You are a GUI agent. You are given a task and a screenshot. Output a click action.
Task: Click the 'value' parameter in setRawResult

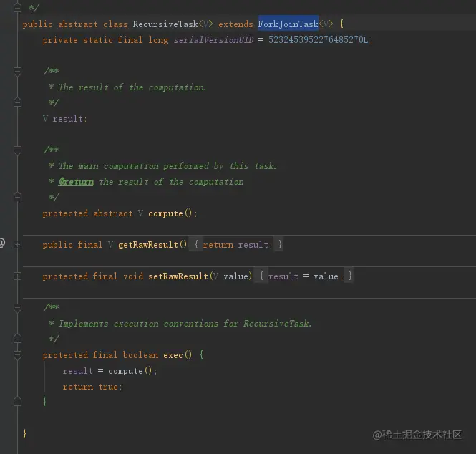[235, 276]
